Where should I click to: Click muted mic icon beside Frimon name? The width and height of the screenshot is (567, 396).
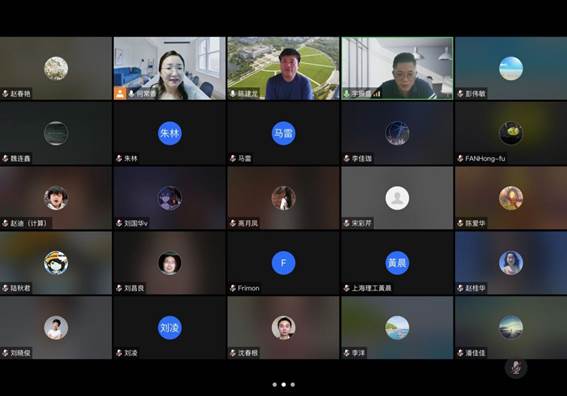(233, 288)
